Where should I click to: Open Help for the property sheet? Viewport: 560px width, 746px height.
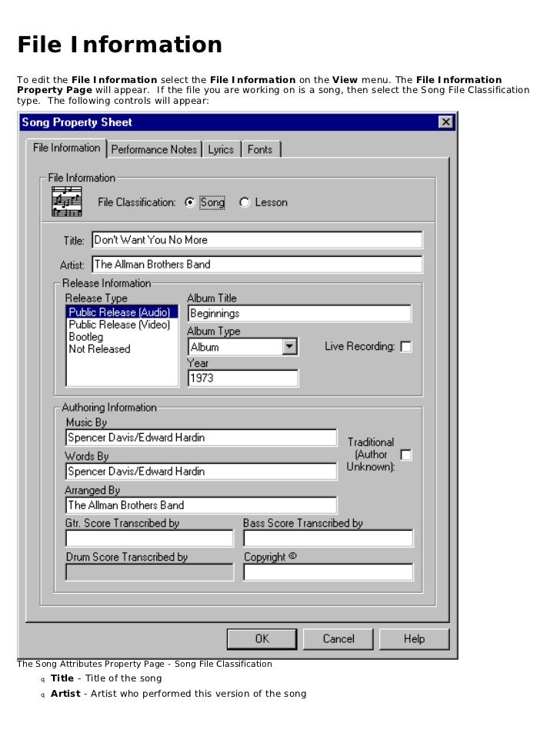[x=414, y=638]
